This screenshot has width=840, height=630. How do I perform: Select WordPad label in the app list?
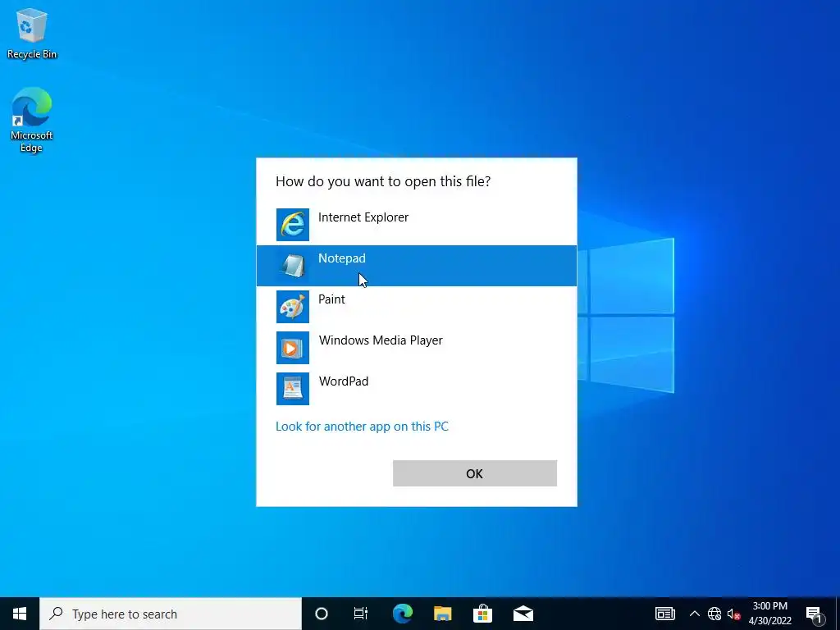(x=344, y=381)
